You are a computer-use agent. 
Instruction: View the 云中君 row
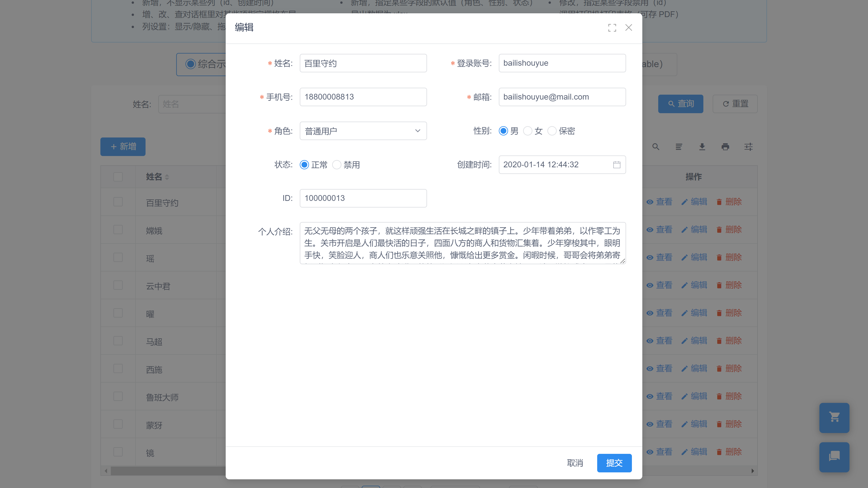pos(659,285)
